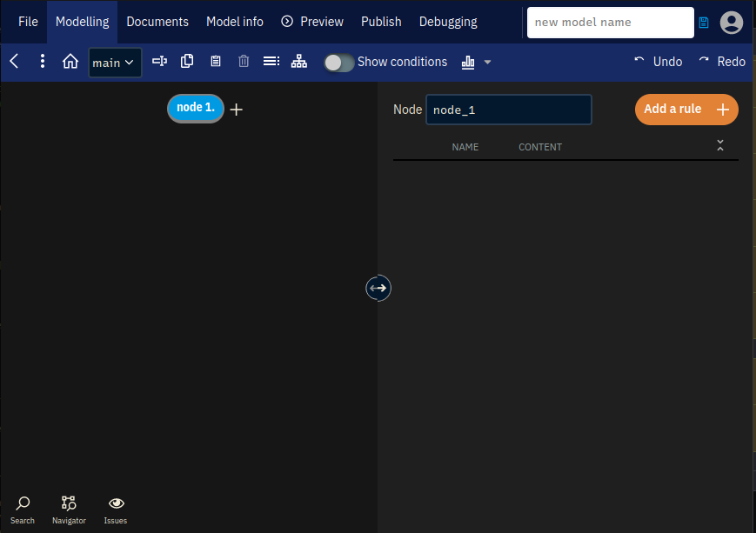Paste using the clipboard icon
Screen dimensions: 756x533
pyautogui.click(x=216, y=61)
